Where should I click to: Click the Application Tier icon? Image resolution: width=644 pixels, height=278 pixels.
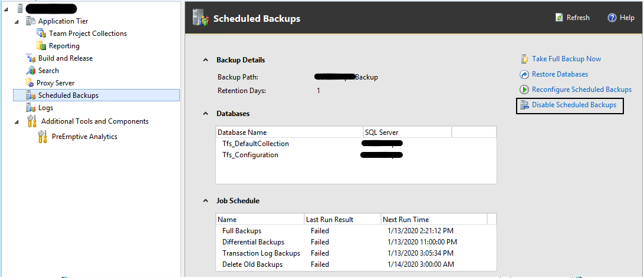31,21
